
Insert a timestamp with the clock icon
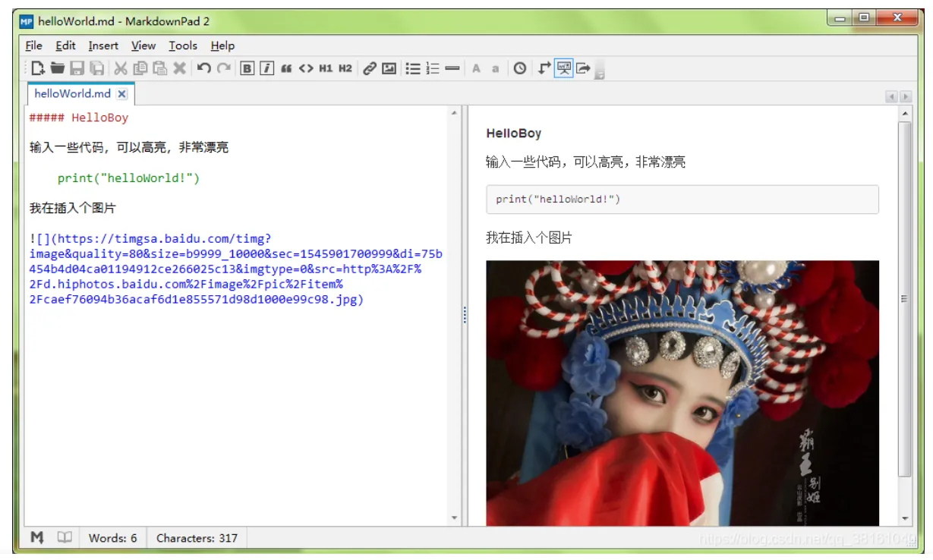(519, 68)
